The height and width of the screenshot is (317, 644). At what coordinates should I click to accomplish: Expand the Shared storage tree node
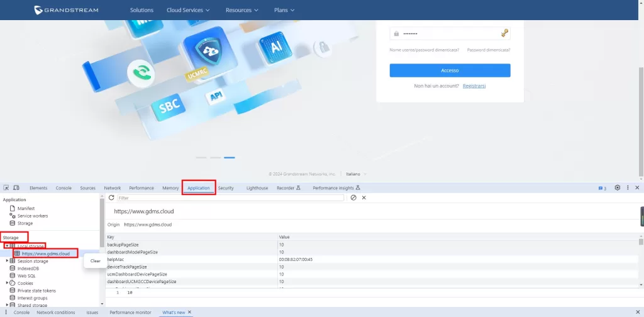pyautogui.click(x=7, y=305)
